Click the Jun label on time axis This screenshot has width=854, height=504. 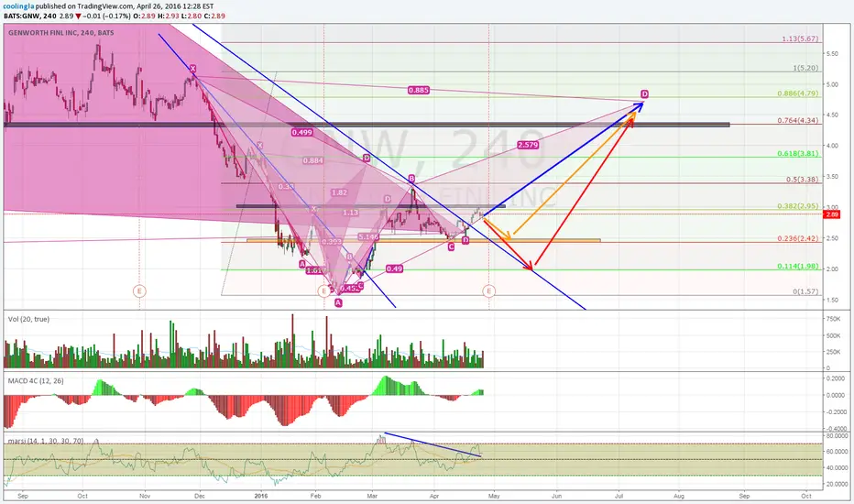[556, 497]
